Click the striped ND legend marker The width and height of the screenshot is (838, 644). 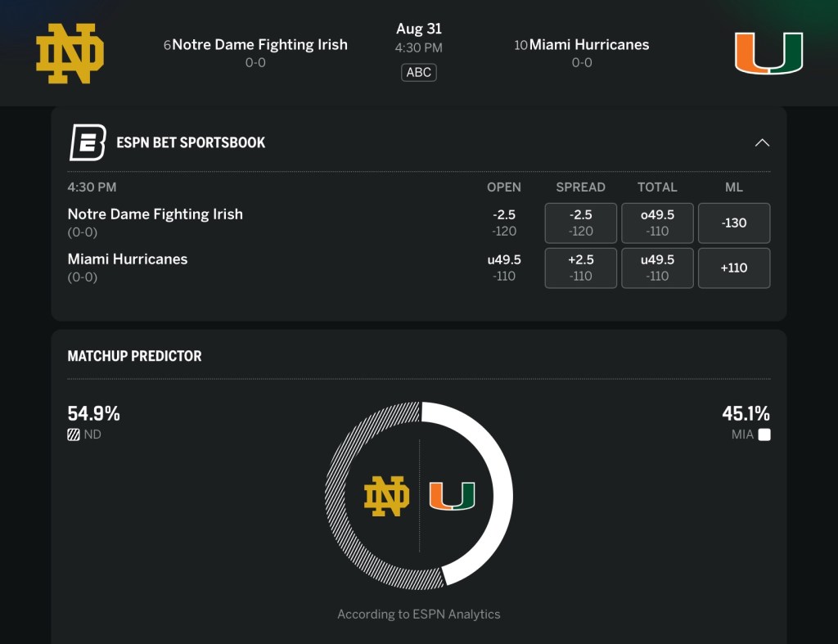74,435
